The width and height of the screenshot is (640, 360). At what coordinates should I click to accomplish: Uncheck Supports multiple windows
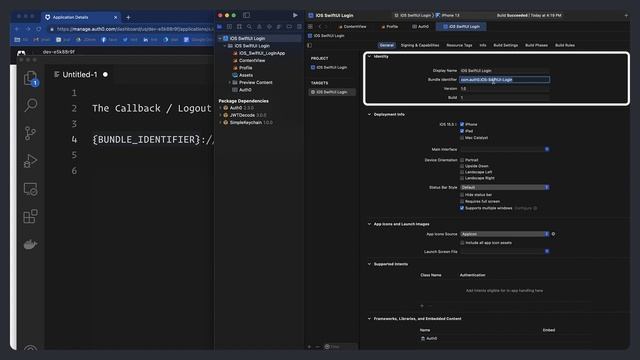pyautogui.click(x=462, y=208)
